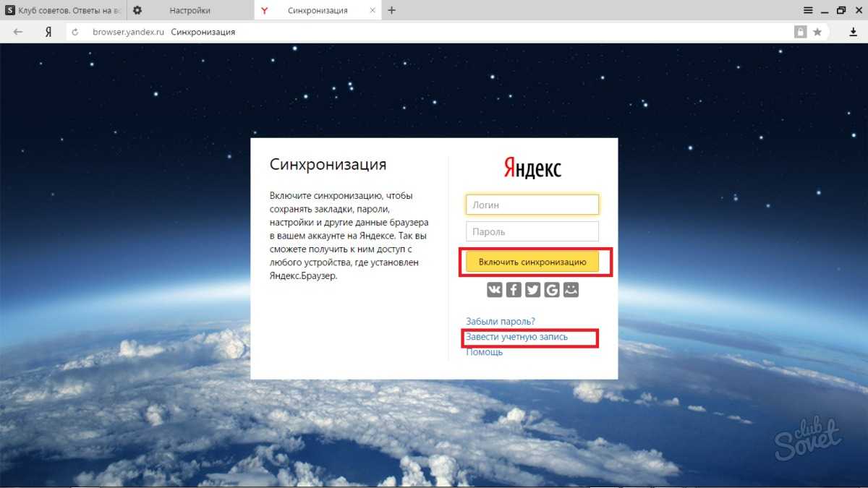Sign in with the Facebook icon

coord(514,290)
